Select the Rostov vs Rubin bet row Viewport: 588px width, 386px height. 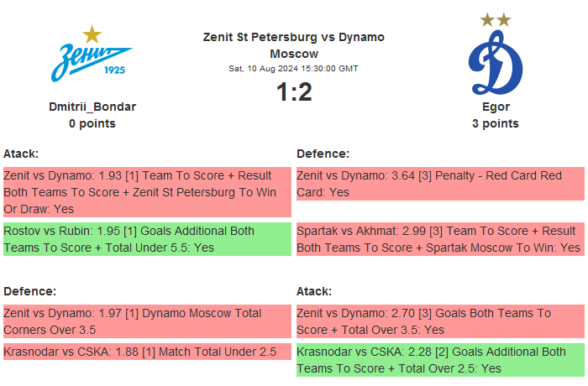pyautogui.click(x=146, y=239)
